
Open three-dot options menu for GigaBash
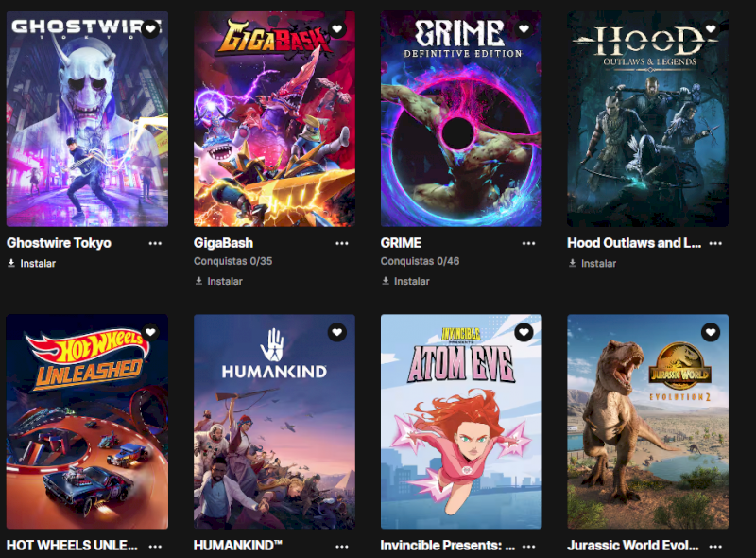coord(342,243)
